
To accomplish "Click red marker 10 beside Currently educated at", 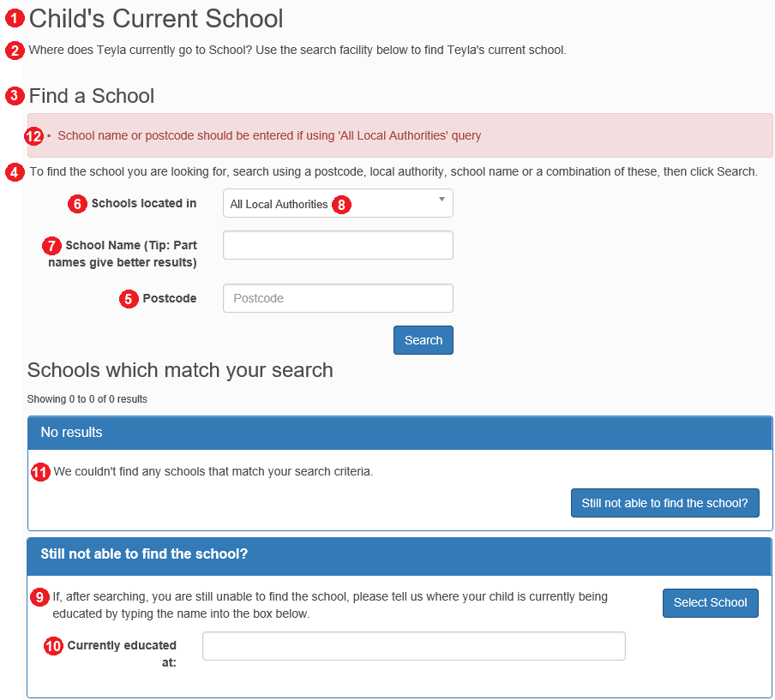I will (x=53, y=646).
